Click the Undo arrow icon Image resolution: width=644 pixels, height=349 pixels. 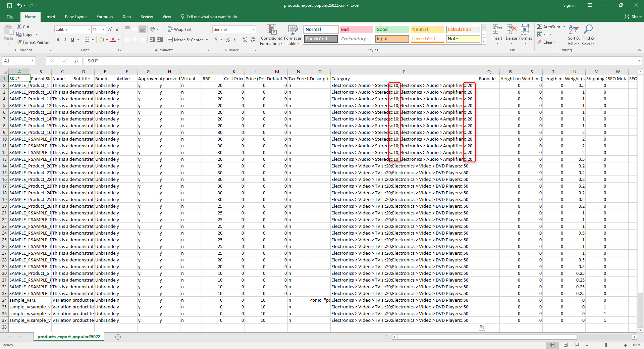[19, 5]
